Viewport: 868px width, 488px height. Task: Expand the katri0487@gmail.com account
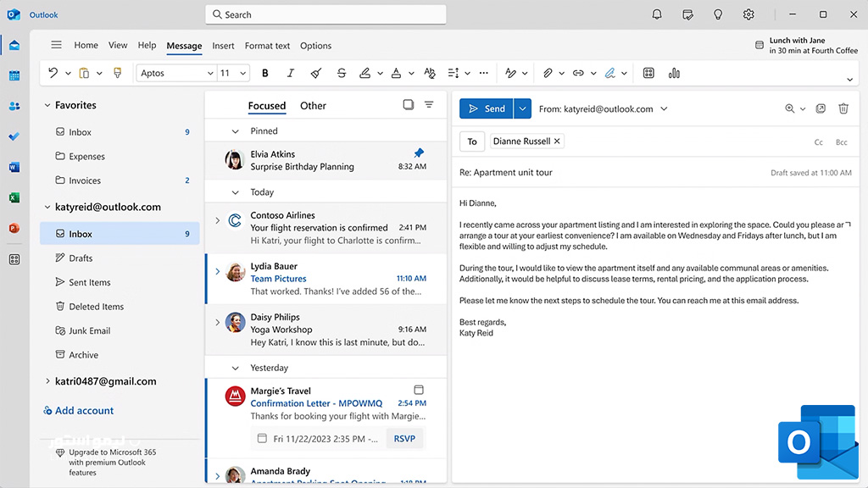pyautogui.click(x=47, y=380)
